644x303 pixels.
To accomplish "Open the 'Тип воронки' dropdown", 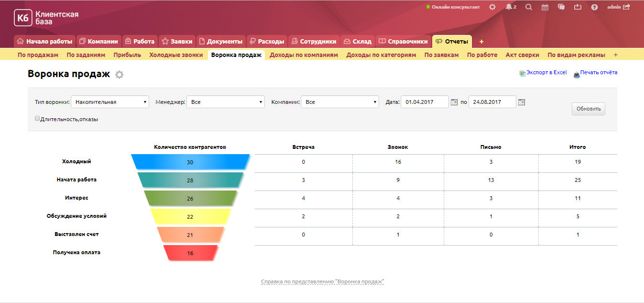I will (x=110, y=101).
